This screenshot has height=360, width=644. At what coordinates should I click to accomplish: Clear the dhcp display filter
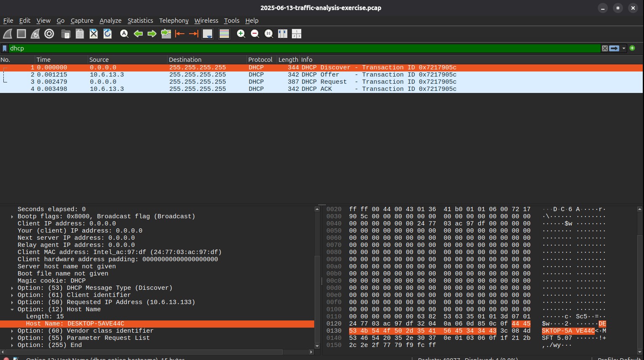click(605, 48)
